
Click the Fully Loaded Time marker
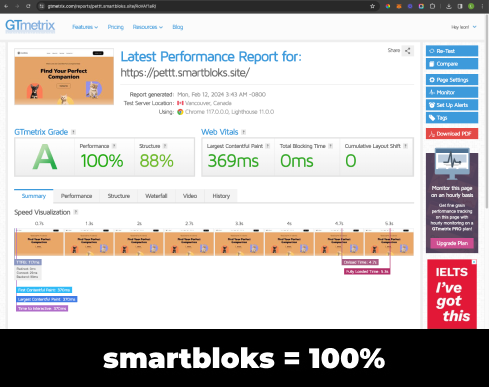(x=367, y=272)
